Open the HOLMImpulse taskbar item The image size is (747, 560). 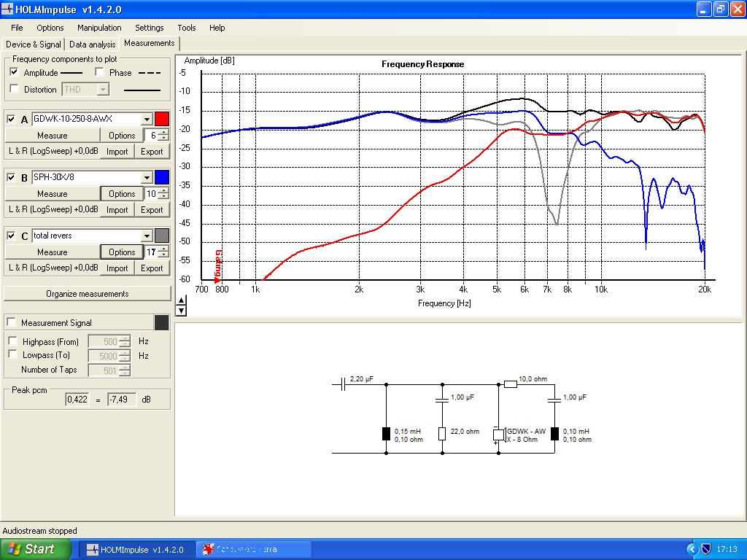[x=136, y=550]
